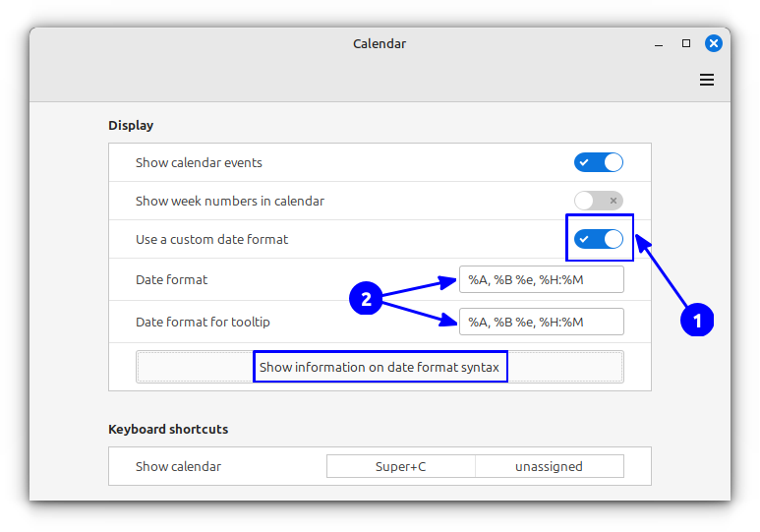Click the "Show week numbers in calendar" label
The image size is (760, 532).
pos(229,201)
